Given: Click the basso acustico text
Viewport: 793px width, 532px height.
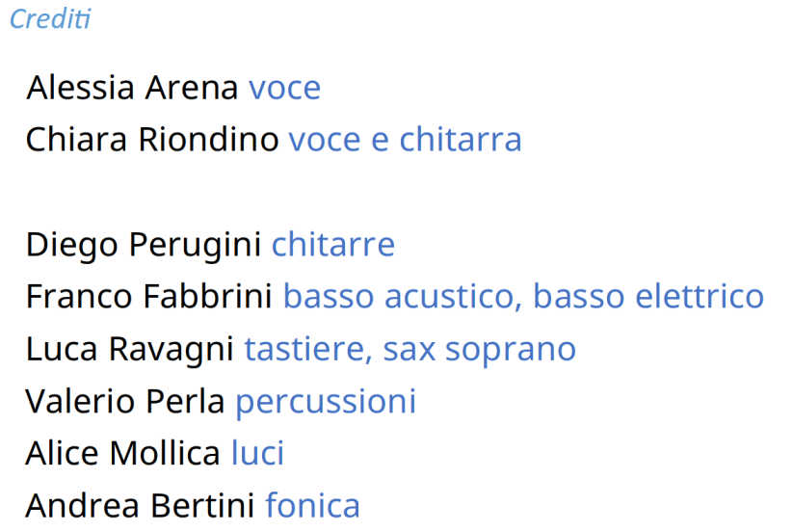Looking at the screenshot, I should [x=403, y=297].
